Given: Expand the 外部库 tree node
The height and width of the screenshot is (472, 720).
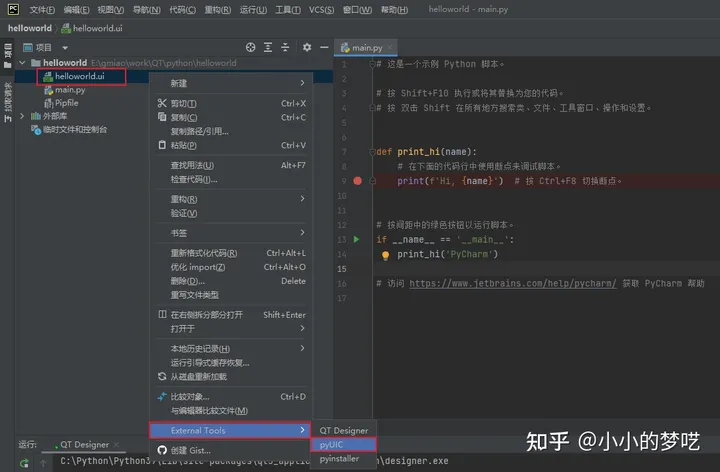Looking at the screenshot, I should point(22,116).
